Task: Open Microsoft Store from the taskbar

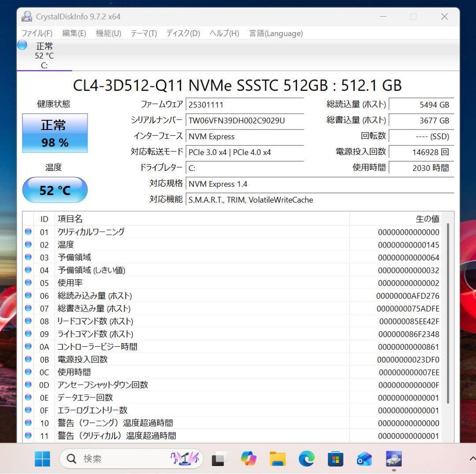Action: tap(335, 459)
